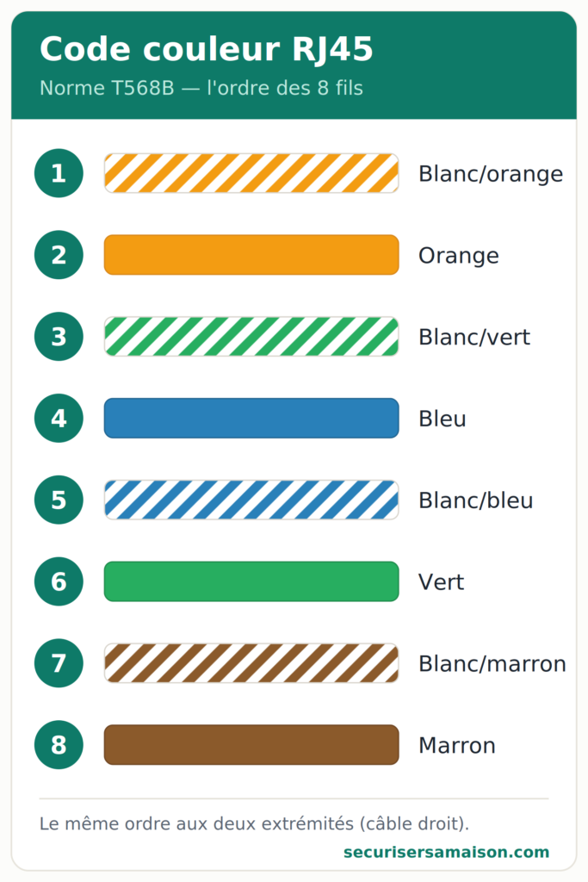Click the white/brown striped wire bar

[251, 663]
